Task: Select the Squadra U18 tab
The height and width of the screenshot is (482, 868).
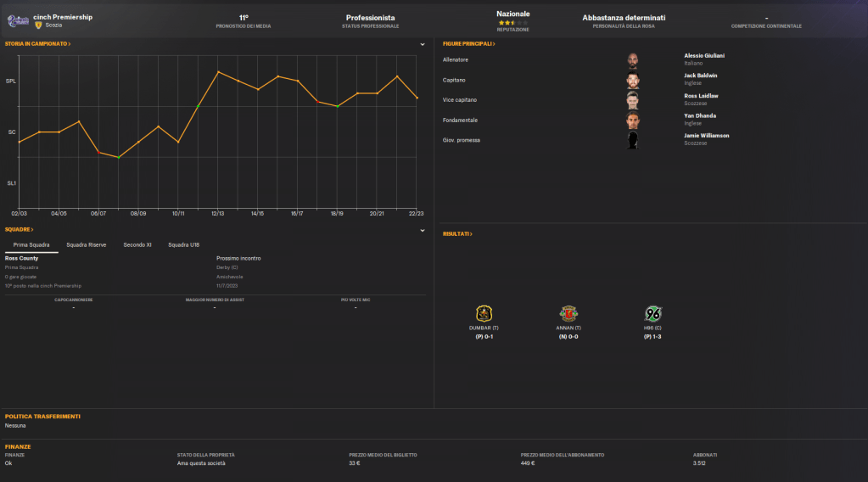Action: [x=183, y=244]
